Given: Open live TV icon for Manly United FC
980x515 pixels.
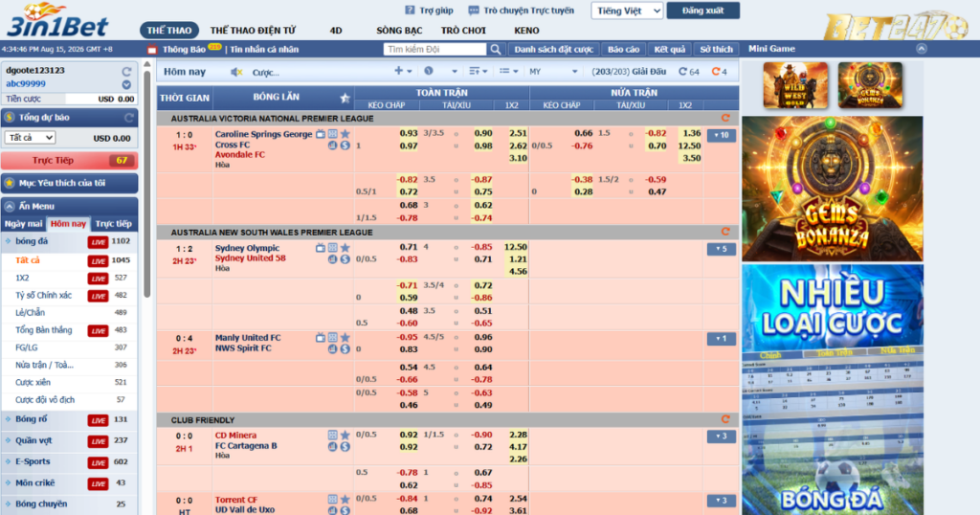Looking at the screenshot, I should [320, 338].
